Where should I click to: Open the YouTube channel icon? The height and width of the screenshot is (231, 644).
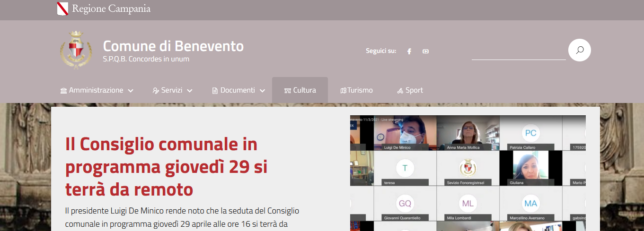click(425, 51)
